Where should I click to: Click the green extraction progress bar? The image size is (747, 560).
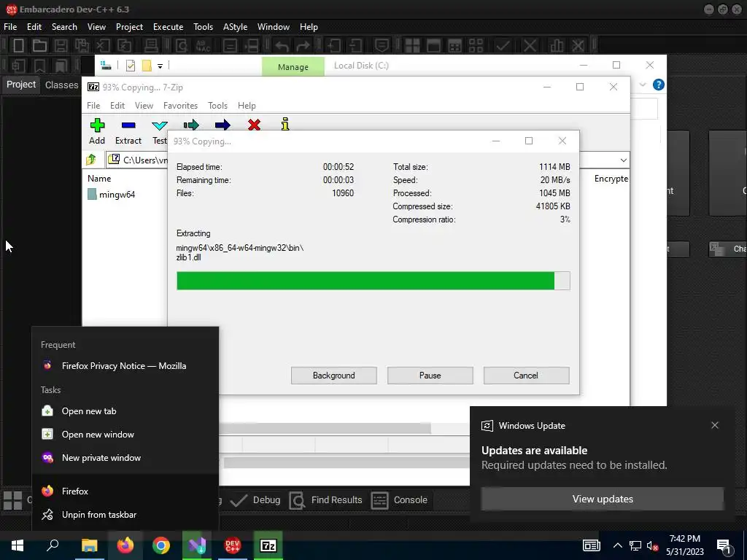pos(373,281)
